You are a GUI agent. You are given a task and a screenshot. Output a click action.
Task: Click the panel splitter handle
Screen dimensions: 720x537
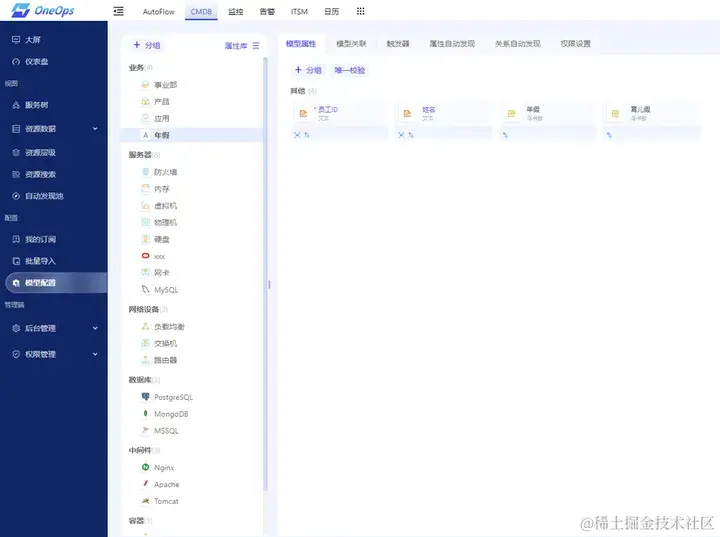point(270,285)
